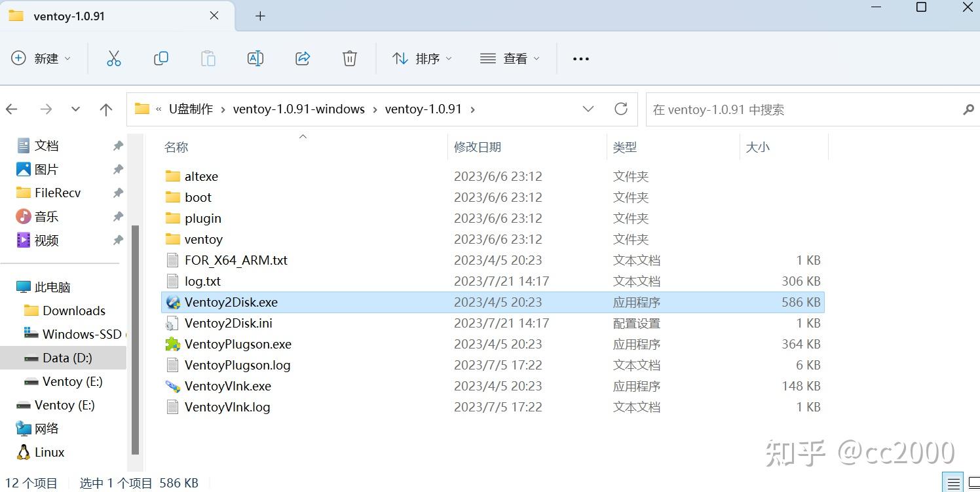
Task: Open 网络 in navigation pane
Action: [x=47, y=428]
